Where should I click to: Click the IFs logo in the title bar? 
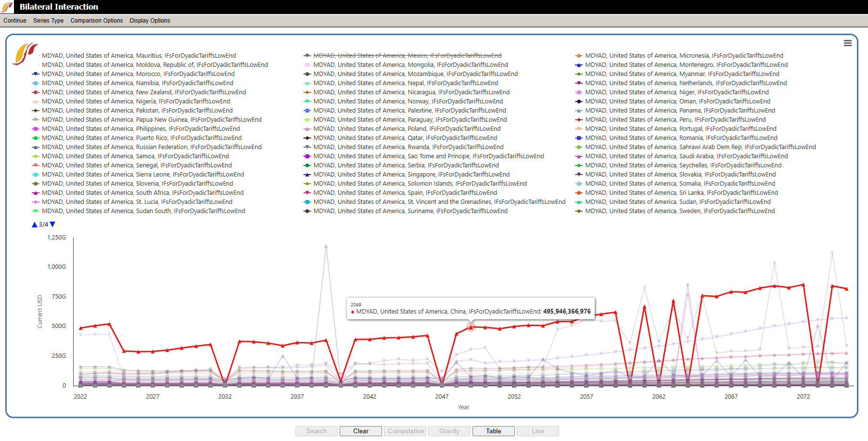8,7
